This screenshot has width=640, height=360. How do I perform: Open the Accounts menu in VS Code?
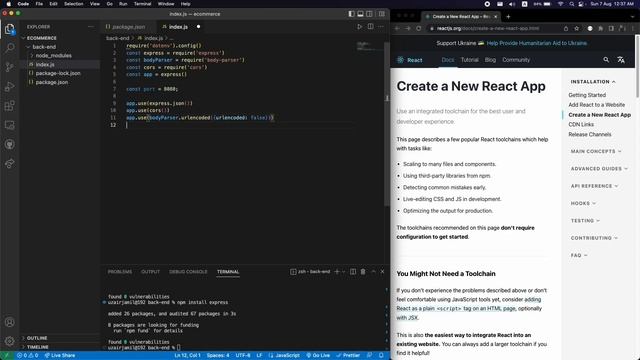[x=9, y=322]
